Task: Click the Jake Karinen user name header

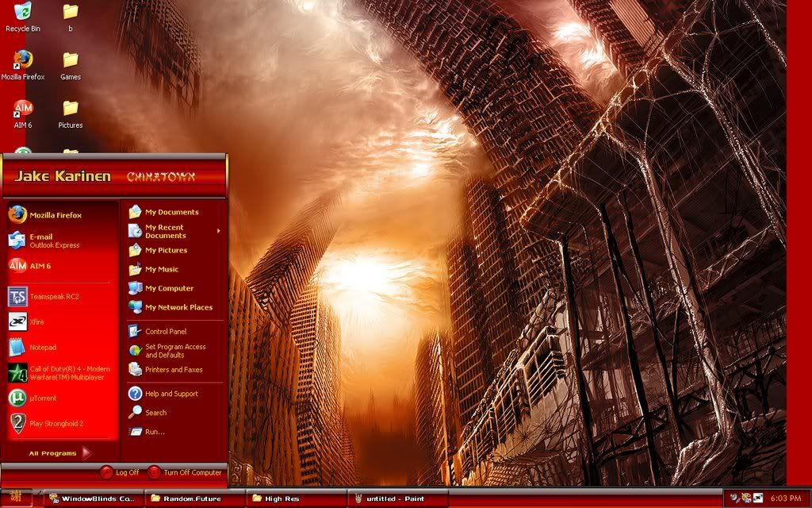Action: tap(63, 176)
